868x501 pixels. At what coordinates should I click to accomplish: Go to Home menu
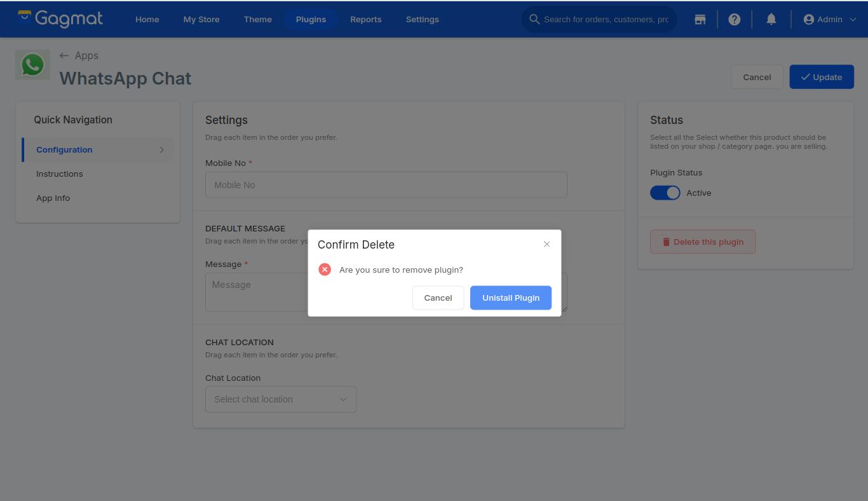pos(147,20)
